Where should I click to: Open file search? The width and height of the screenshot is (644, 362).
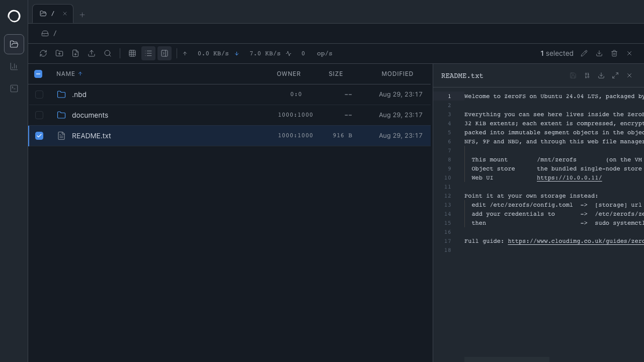(108, 53)
